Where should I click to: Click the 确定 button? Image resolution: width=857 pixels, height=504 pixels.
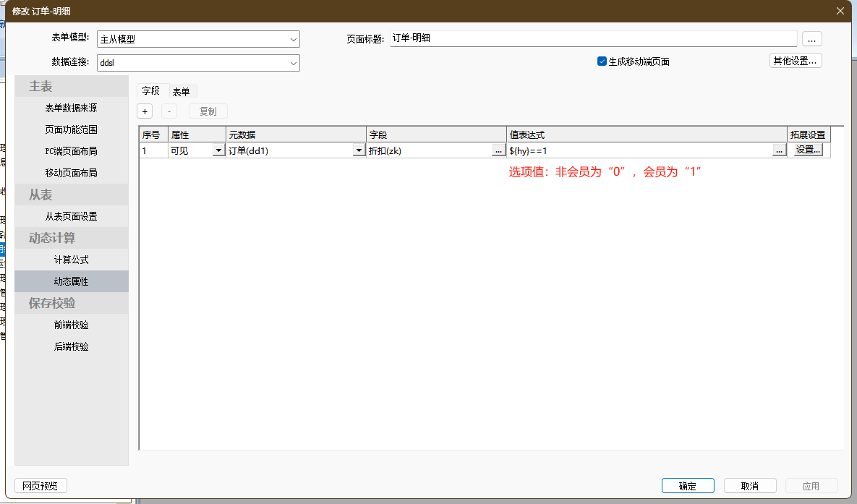(x=688, y=486)
